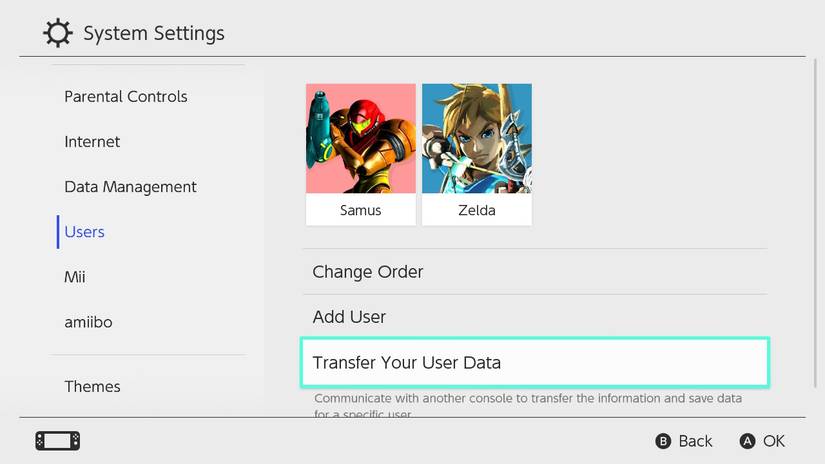The height and width of the screenshot is (464, 825).
Task: Open Parental Controls settings
Action: click(x=126, y=97)
